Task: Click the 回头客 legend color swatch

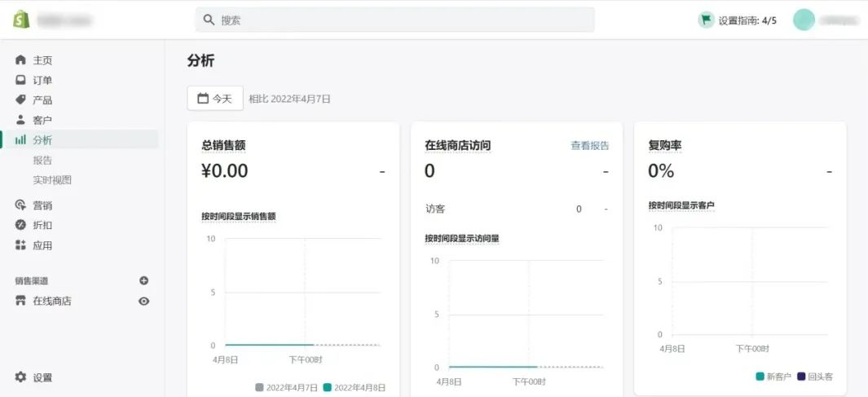Action: pos(801,377)
